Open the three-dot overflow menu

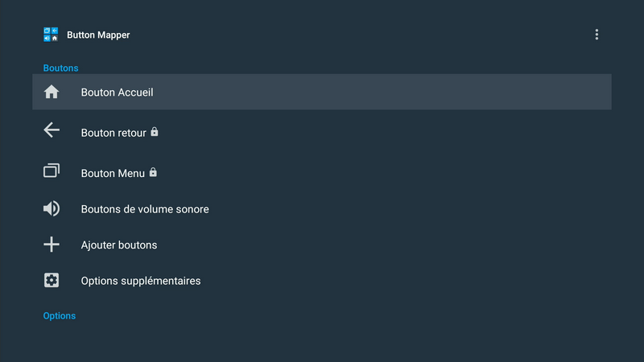597,35
